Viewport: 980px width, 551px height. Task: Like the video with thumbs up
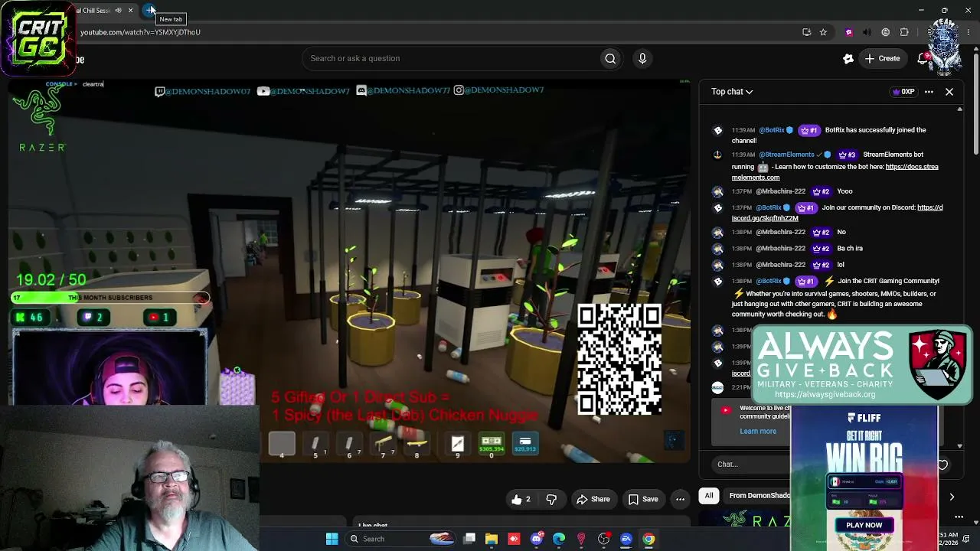point(521,500)
